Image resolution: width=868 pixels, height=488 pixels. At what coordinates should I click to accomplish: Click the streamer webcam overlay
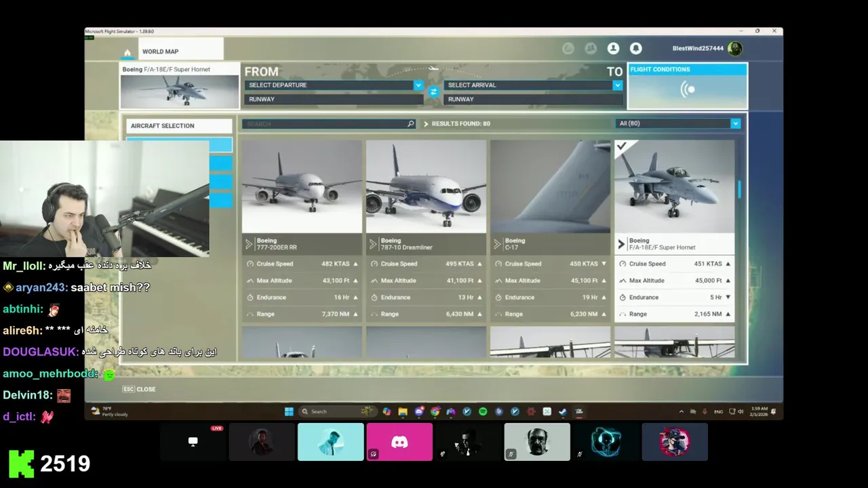click(x=104, y=199)
